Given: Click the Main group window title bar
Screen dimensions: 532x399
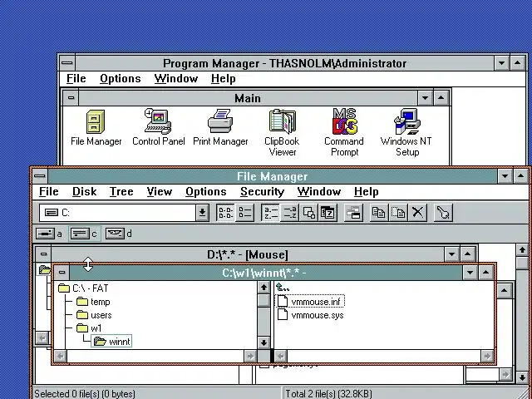Looking at the screenshot, I should 248,98.
